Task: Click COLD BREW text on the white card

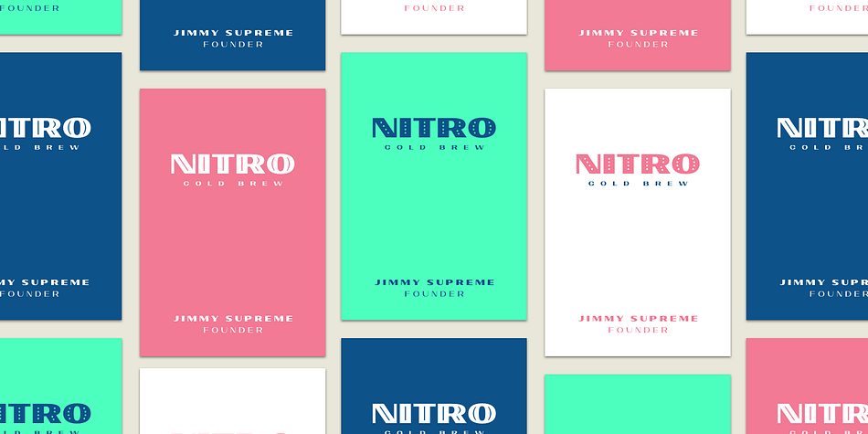Action: pyautogui.click(x=638, y=184)
